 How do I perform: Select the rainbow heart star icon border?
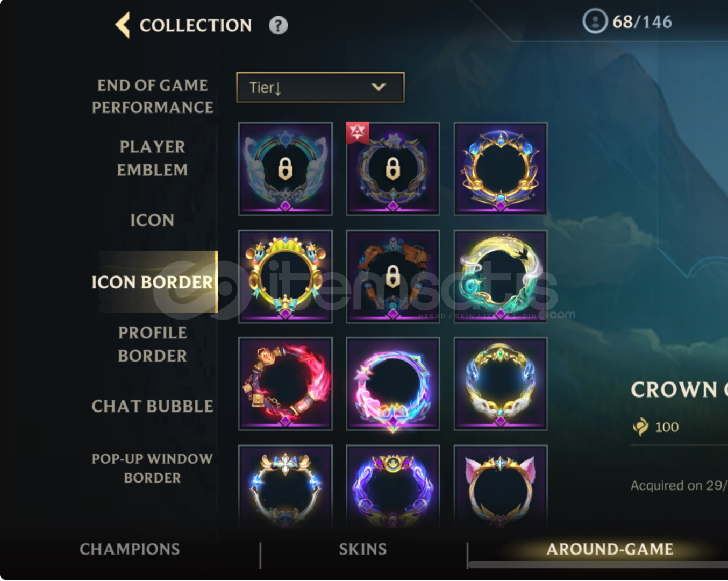pyautogui.click(x=393, y=384)
